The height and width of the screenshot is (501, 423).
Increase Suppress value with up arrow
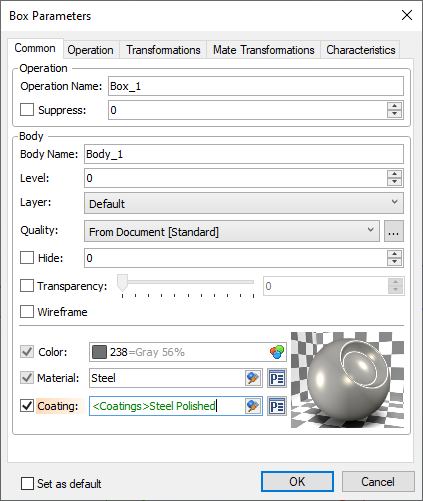point(395,106)
